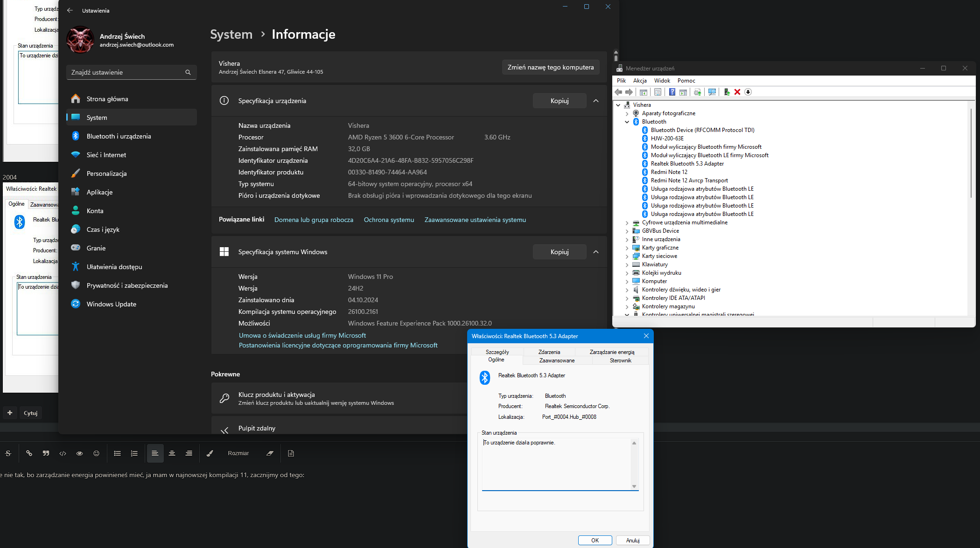Open the Pomoc menu in Device Manager

[686, 81]
